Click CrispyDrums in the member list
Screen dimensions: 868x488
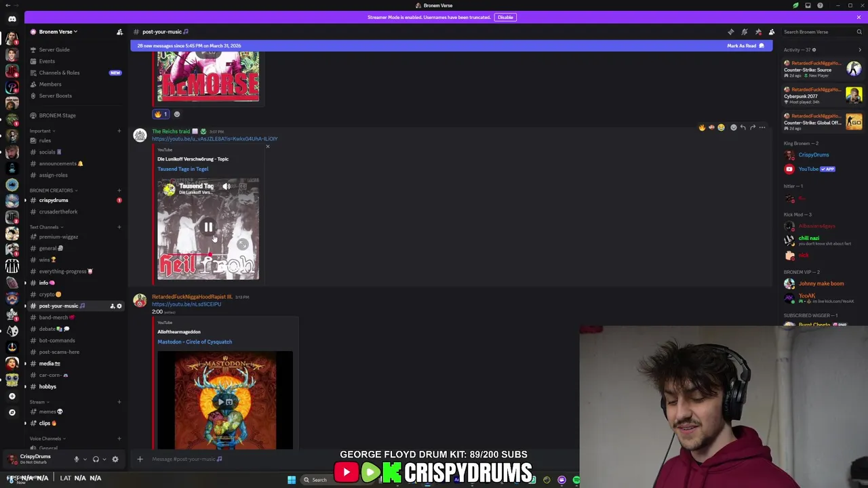click(813, 155)
